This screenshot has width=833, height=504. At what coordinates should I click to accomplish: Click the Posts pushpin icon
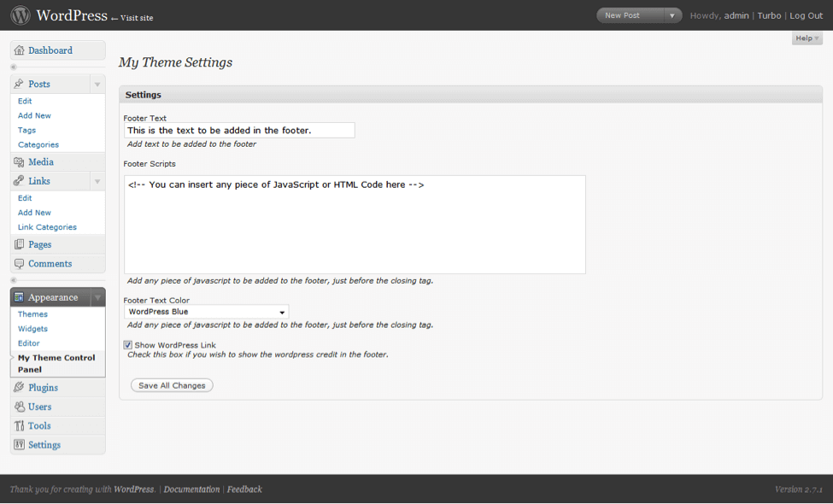[x=19, y=84]
